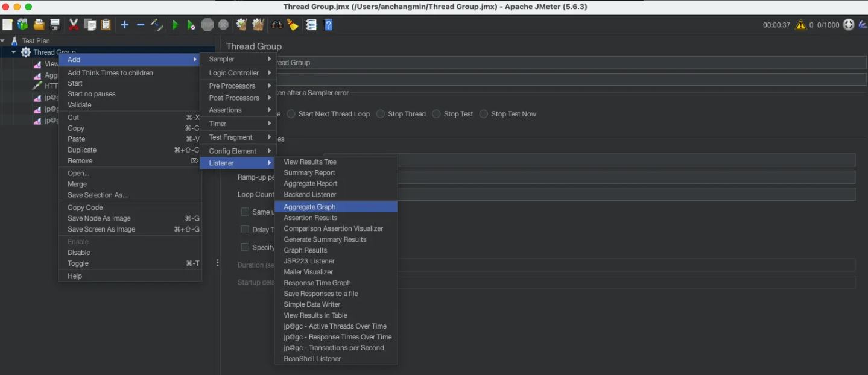Click the Reset Search yellow broom icon
868x375 pixels.
pyautogui.click(x=293, y=25)
